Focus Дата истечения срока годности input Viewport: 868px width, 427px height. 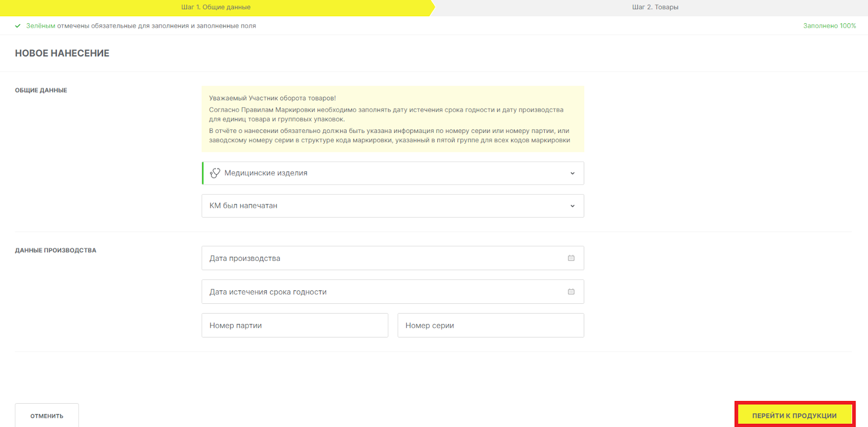pyautogui.click(x=393, y=292)
